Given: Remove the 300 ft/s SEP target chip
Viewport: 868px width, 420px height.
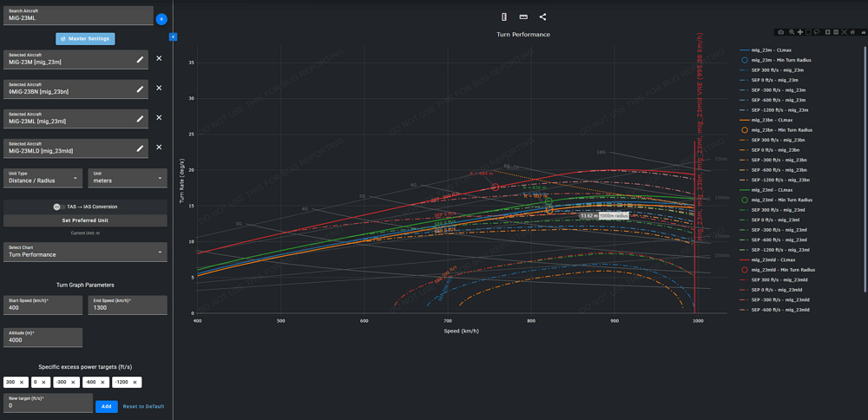Looking at the screenshot, I should pyautogui.click(x=22, y=383).
